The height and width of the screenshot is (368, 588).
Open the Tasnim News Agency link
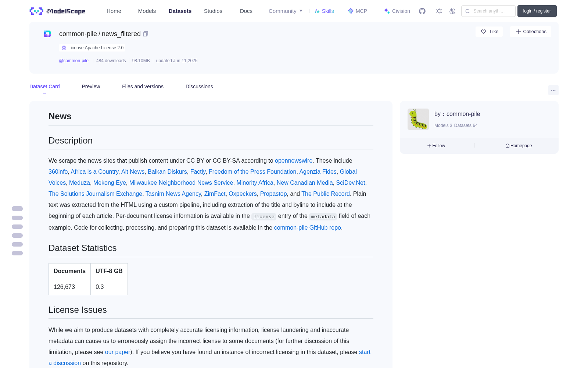pyautogui.click(x=173, y=194)
